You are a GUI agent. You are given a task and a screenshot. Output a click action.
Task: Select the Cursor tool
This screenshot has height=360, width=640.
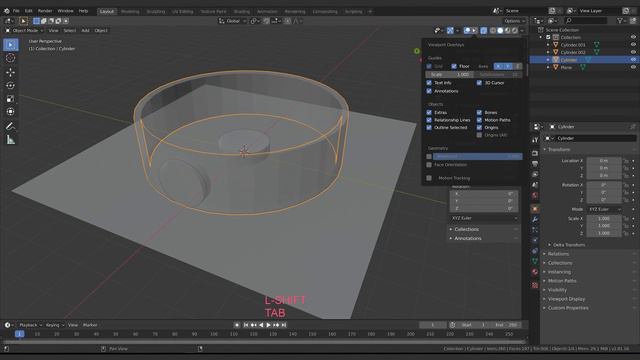click(11, 58)
